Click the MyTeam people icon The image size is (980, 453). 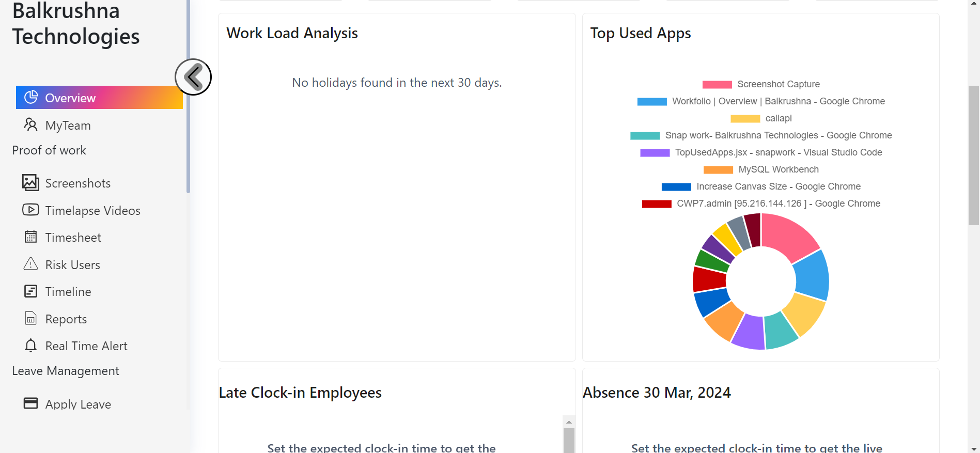[x=30, y=124]
